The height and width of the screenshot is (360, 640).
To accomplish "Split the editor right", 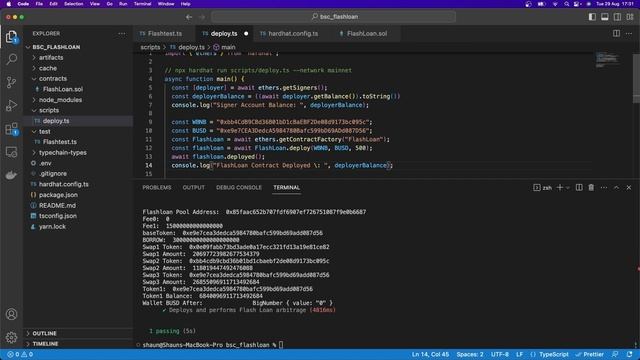I will click(616, 33).
